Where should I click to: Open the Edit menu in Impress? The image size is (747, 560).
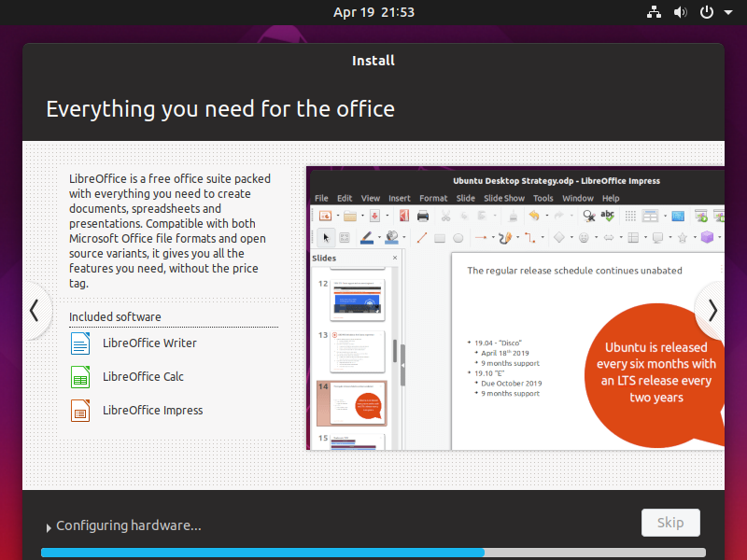click(x=345, y=198)
